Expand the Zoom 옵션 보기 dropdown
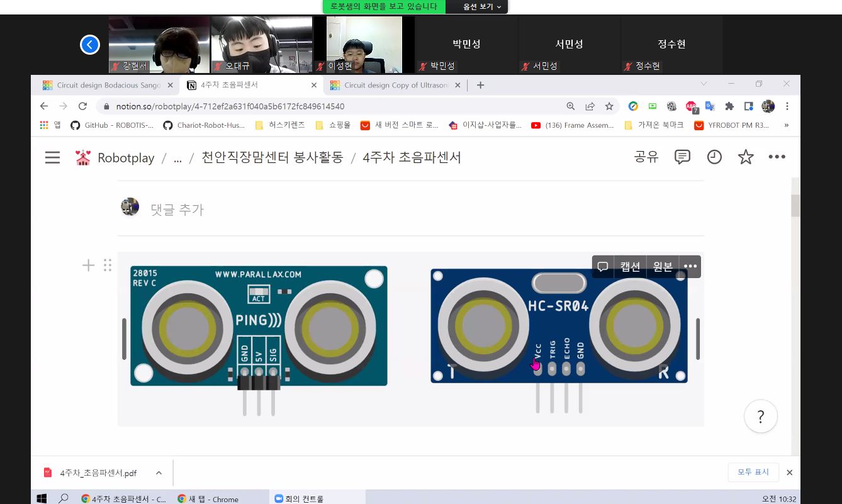842x504 pixels. [x=482, y=6]
